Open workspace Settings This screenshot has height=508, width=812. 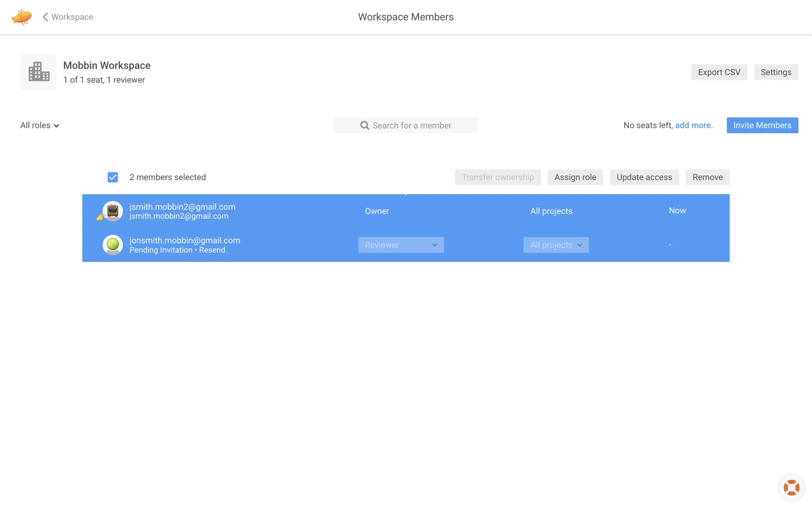click(776, 72)
